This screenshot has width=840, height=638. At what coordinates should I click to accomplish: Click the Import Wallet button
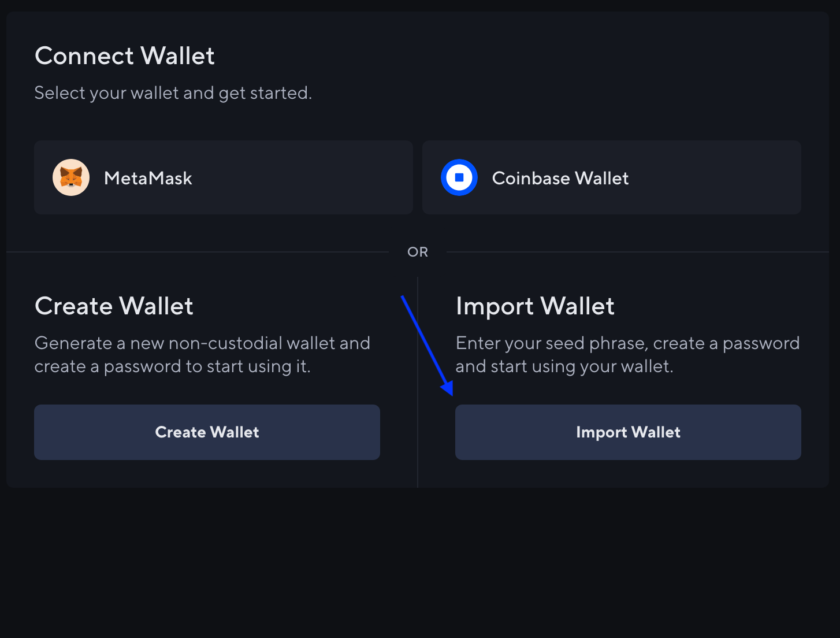pyautogui.click(x=628, y=432)
